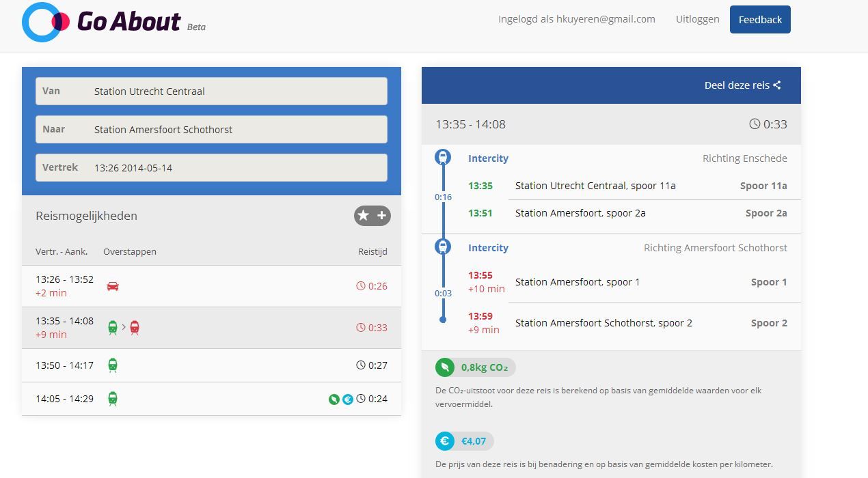The image size is (868, 478).
Task: Click green leaf icon in 14:05 trip
Action: 334,399
